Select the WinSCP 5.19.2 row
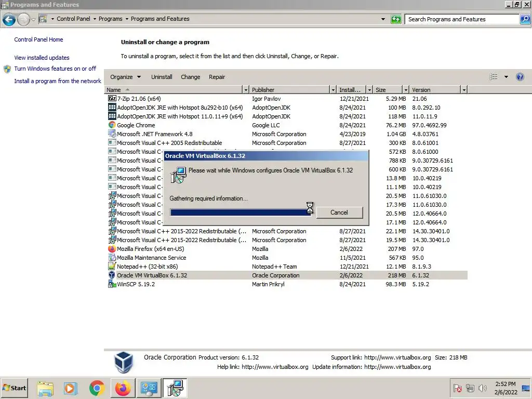The image size is (532, 399). [287, 284]
